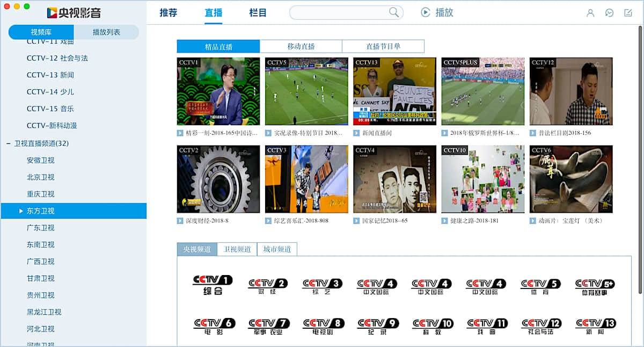Click the feedback edit icon
644x347 pixels.
click(628, 13)
